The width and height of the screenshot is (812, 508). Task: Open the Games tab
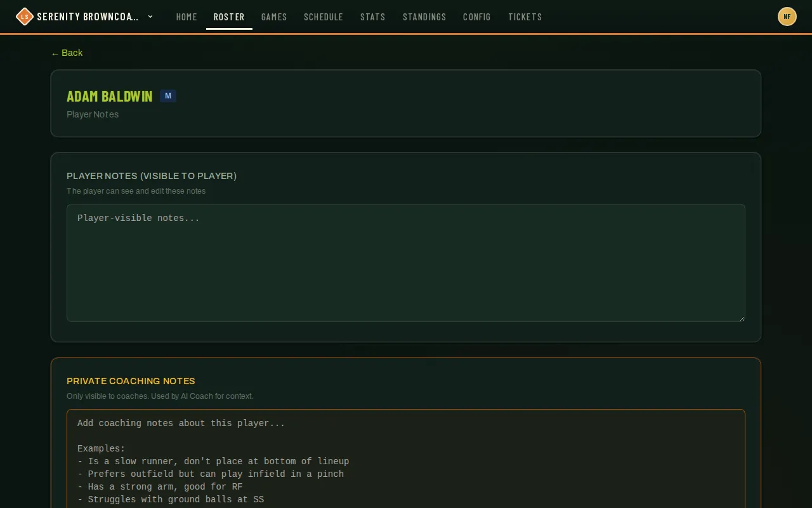click(x=274, y=17)
